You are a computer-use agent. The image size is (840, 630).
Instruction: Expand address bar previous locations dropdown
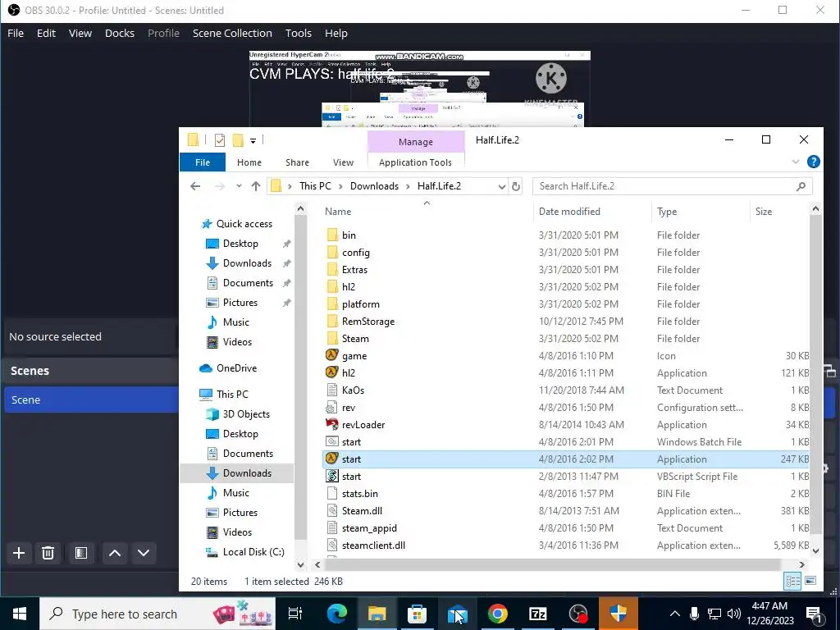point(501,186)
